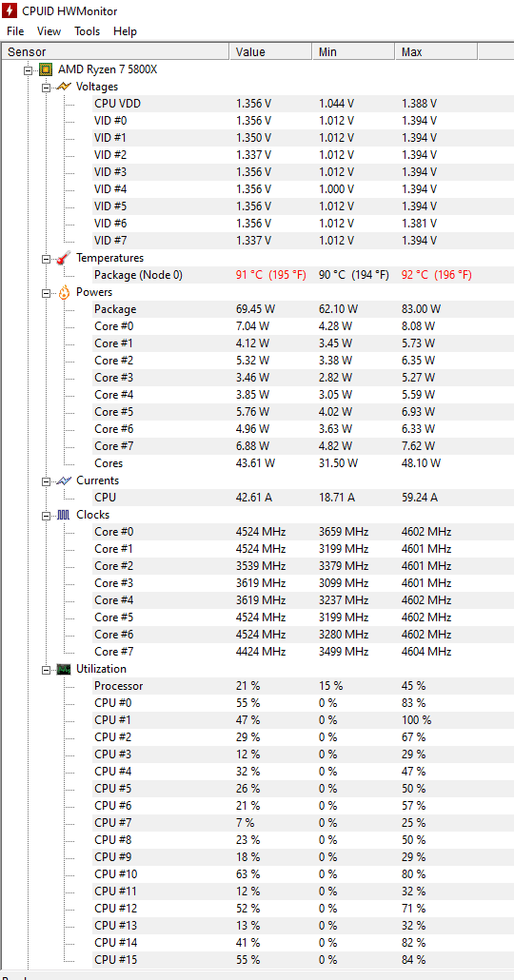Click the Powers flame icon
The width and height of the screenshot is (514, 980).
pos(64,292)
